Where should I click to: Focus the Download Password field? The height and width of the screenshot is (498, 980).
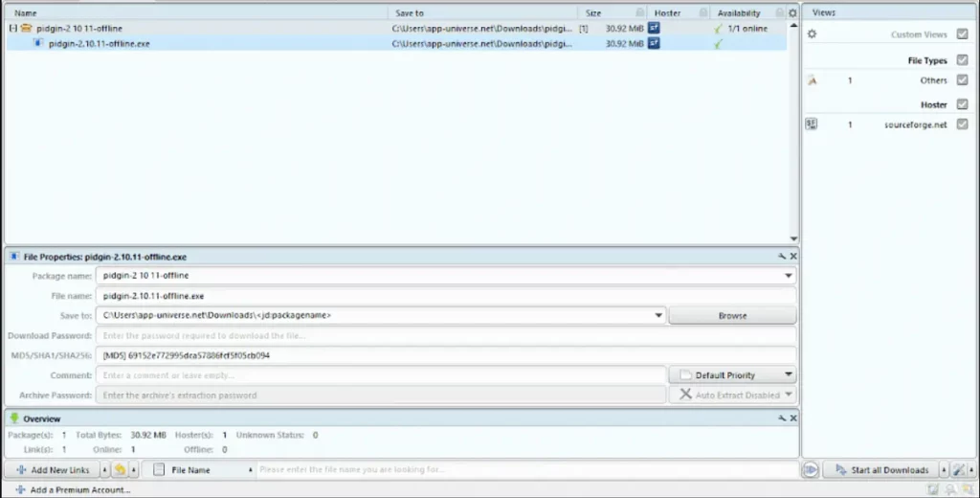pyautogui.click(x=446, y=335)
